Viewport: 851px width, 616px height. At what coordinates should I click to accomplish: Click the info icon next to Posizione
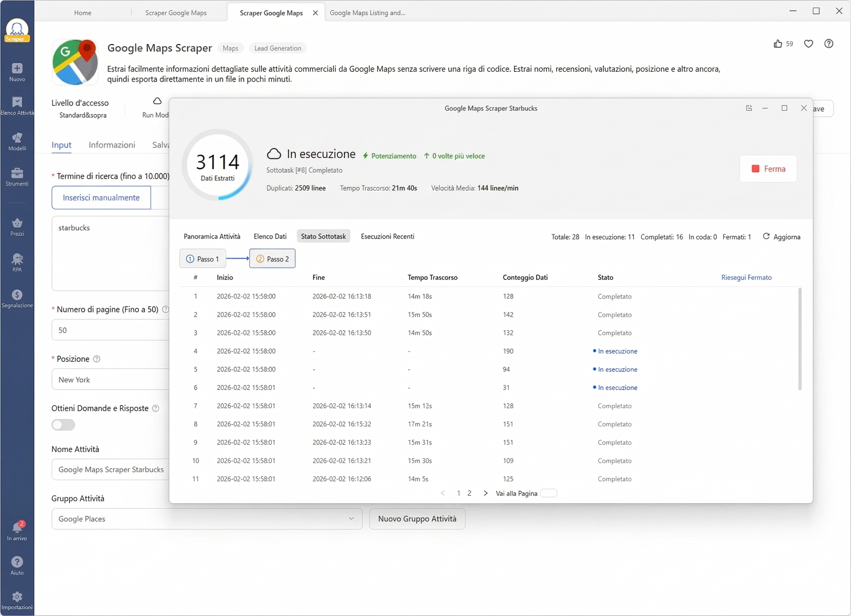(x=96, y=359)
